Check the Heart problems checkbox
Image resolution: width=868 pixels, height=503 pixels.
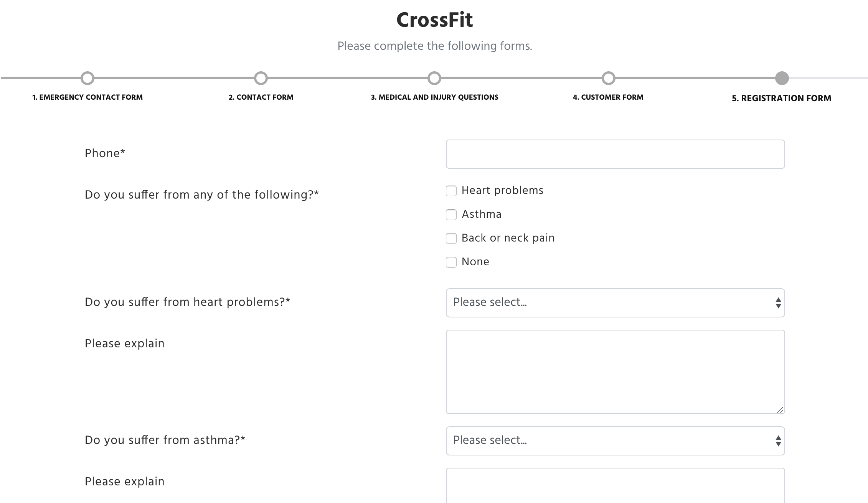tap(451, 191)
